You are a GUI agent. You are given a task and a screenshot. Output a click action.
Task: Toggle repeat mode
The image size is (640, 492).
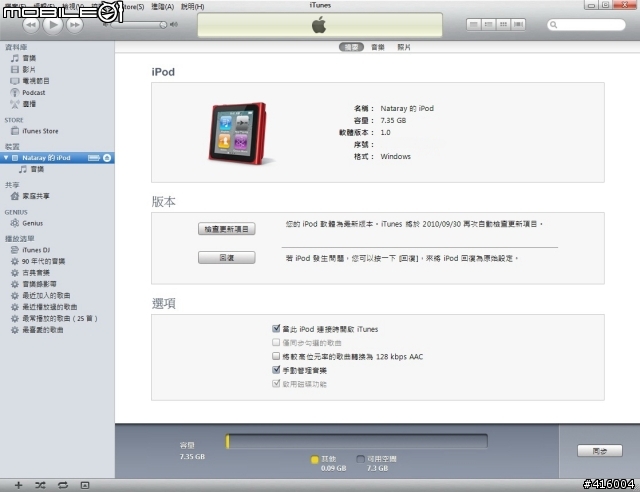[x=62, y=485]
